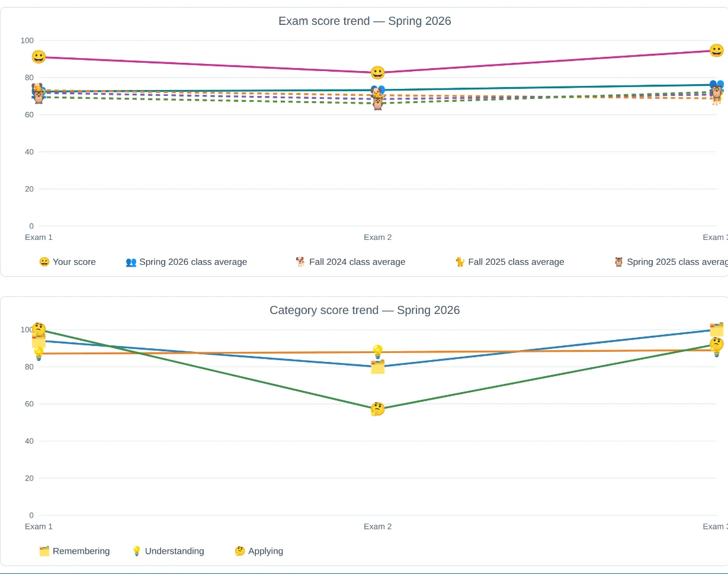Viewport: 728px width, 574px height.
Task: Select the Understanding light-bulb point at Exam 2
Action: [378, 352]
